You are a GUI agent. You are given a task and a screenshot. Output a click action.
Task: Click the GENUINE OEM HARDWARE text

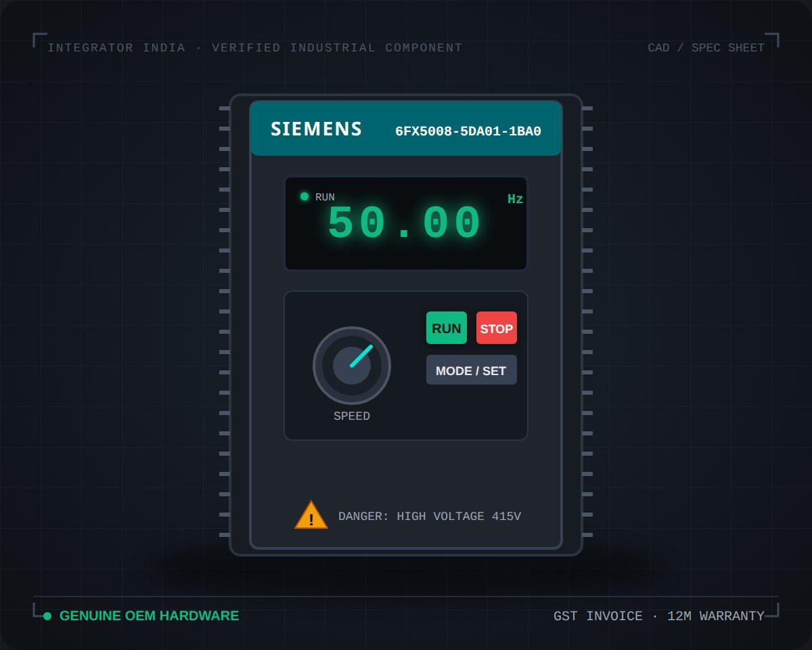point(150,616)
